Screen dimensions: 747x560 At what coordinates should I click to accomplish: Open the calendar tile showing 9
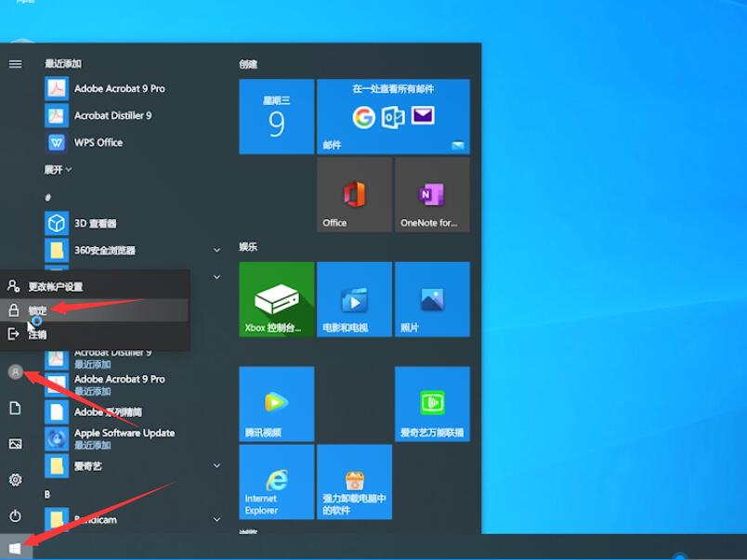click(277, 117)
